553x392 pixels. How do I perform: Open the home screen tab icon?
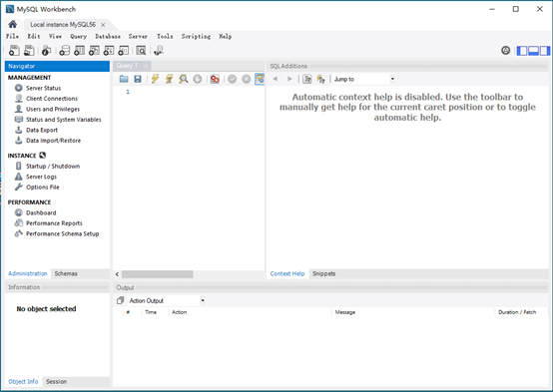(x=13, y=24)
